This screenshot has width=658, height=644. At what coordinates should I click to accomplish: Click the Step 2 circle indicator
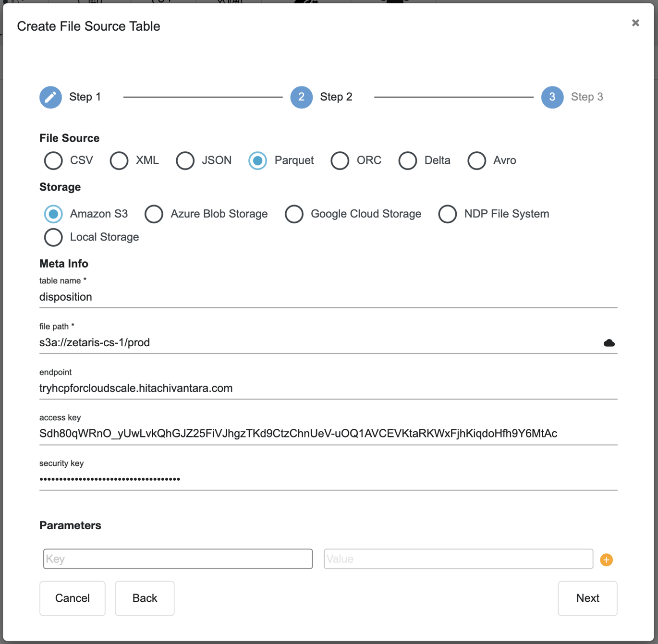[x=301, y=97]
